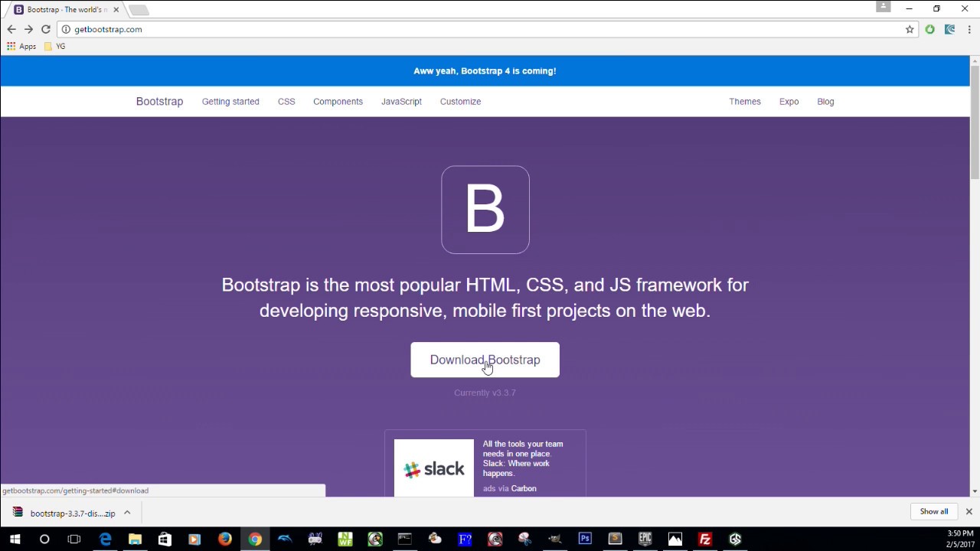Screen dimensions: 980x551
Task: Click the green flame extension icon
Action: pyautogui.click(x=929, y=29)
